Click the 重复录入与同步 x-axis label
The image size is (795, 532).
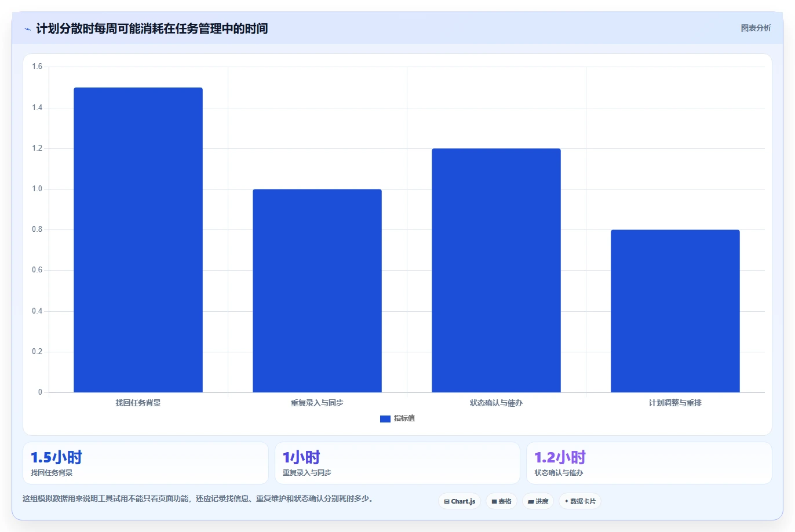click(317, 403)
